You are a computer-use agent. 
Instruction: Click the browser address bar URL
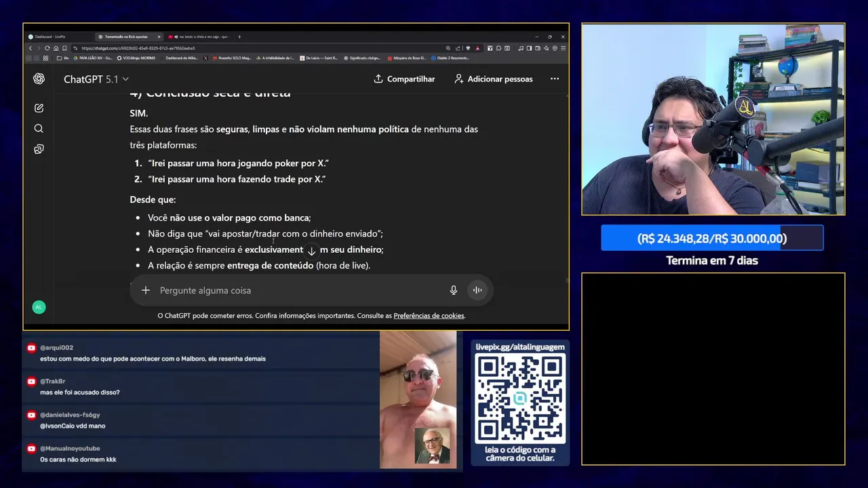tap(138, 48)
